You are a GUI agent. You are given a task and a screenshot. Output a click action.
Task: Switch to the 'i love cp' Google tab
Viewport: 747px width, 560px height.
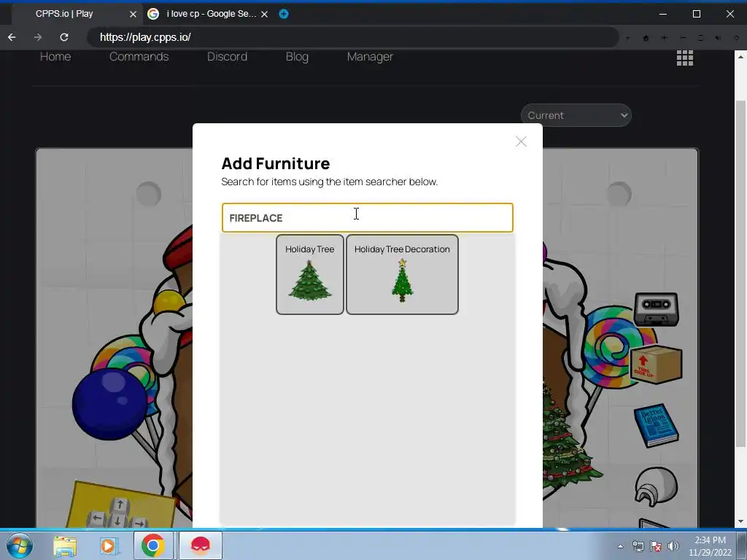pos(208,14)
